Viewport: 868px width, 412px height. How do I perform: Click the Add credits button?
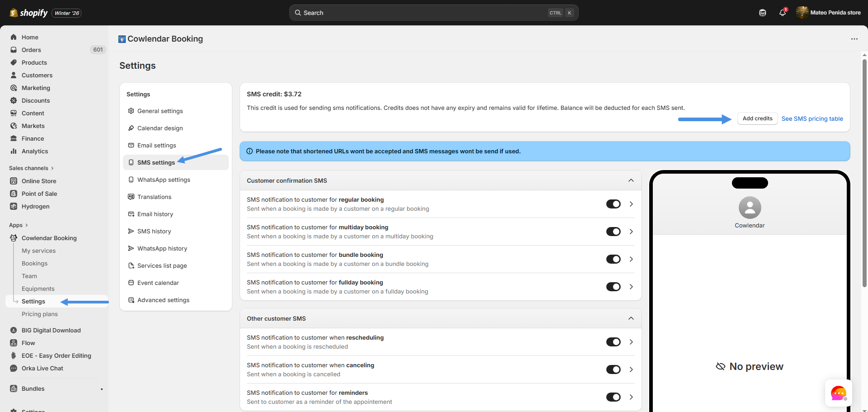click(x=757, y=118)
